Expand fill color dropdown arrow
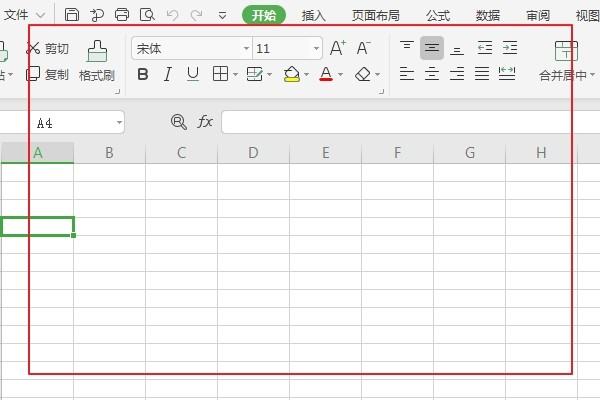Screen dimensions: 600x400 [306, 74]
